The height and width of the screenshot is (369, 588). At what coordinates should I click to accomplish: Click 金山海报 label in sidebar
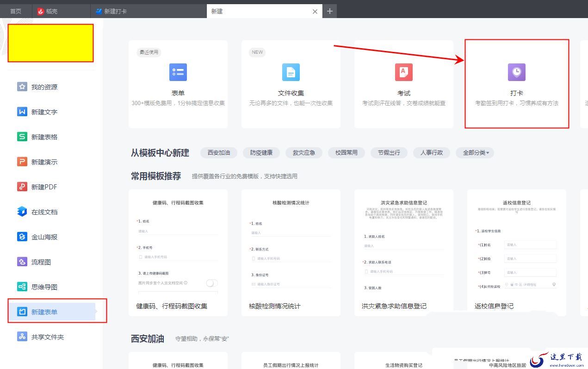[44, 237]
